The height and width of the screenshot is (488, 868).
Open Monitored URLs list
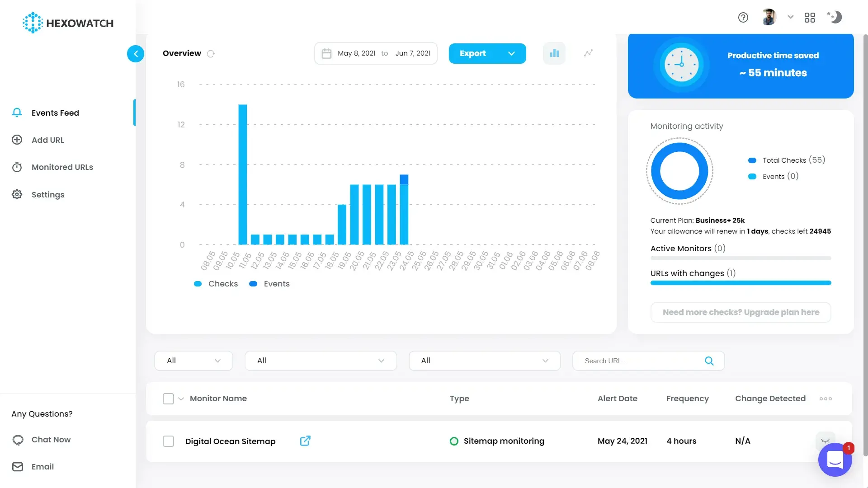[x=62, y=167]
